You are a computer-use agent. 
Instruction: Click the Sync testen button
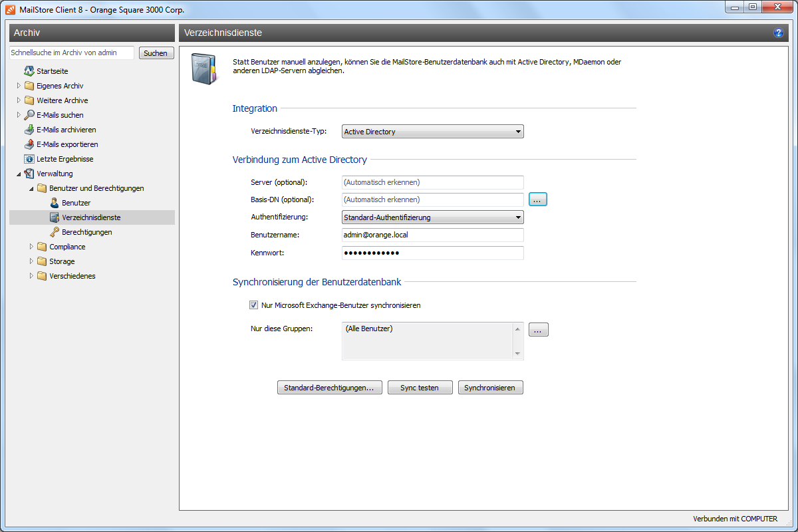419,388
